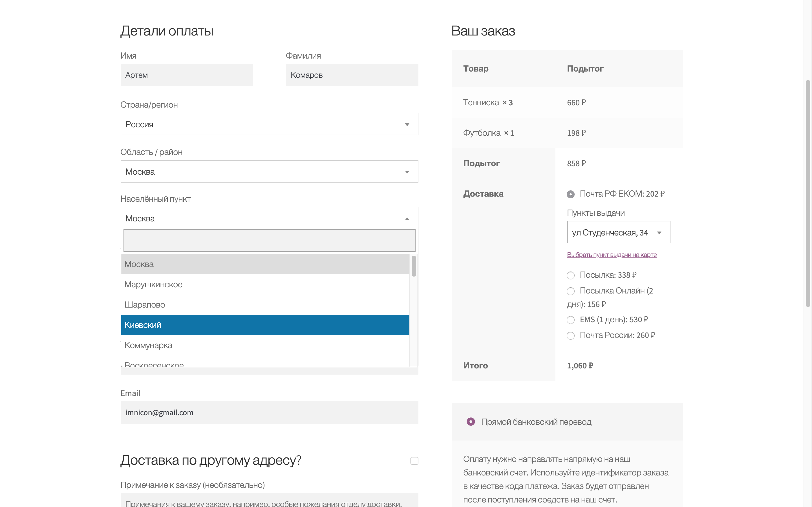The height and width of the screenshot is (507, 812).
Task: Select Посылка 338 ₽ delivery radio
Action: click(x=570, y=275)
